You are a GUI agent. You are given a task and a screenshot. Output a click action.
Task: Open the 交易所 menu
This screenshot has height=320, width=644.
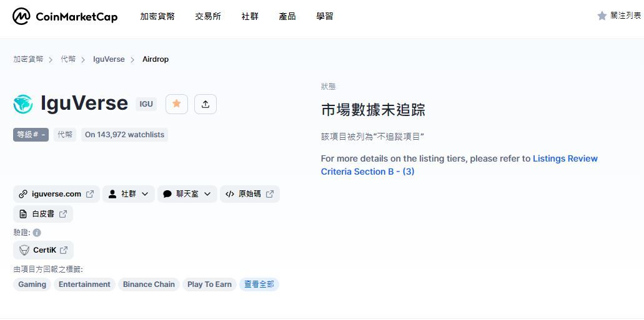tap(208, 16)
